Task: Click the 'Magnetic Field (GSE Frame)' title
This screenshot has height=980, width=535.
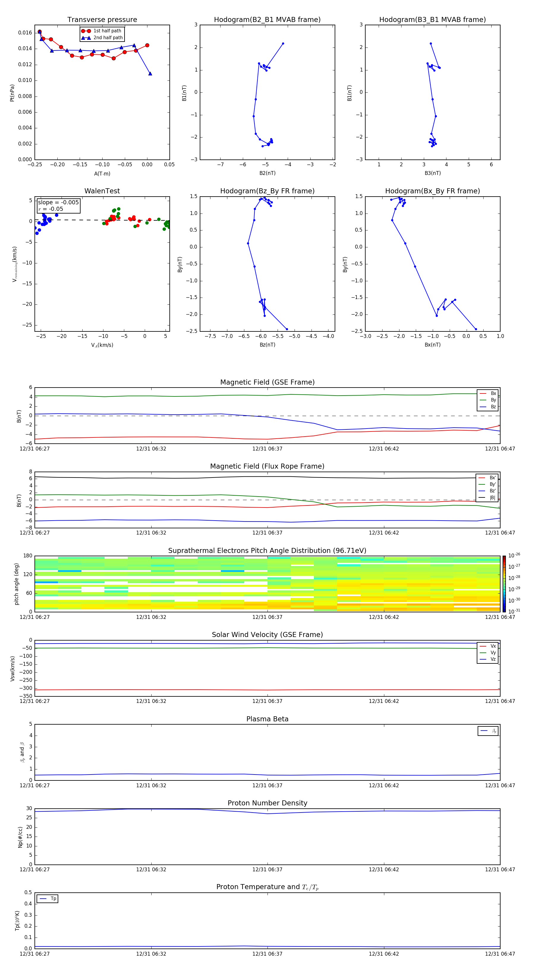Action: click(x=267, y=382)
